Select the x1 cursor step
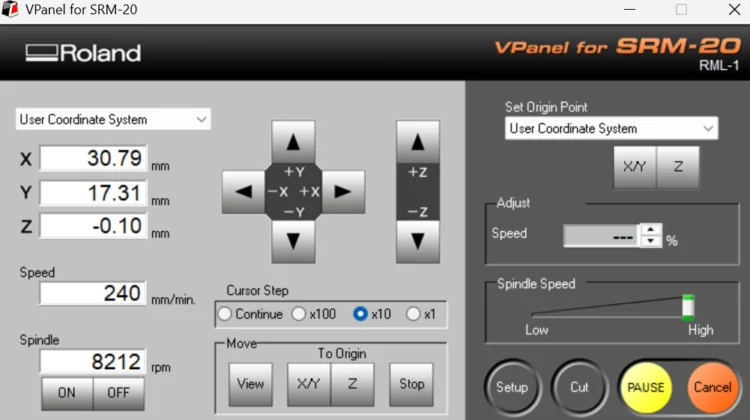Screen dimensions: 750x420 (421, 314)
